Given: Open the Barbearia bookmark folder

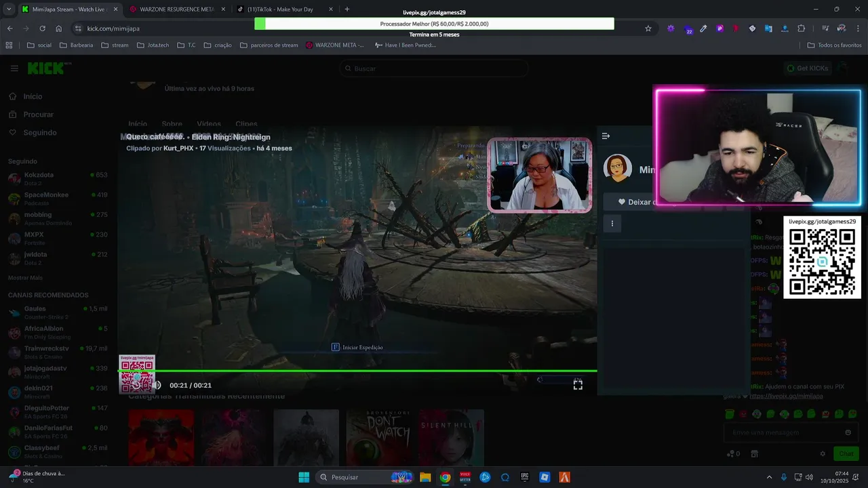Looking at the screenshot, I should 76,45.
